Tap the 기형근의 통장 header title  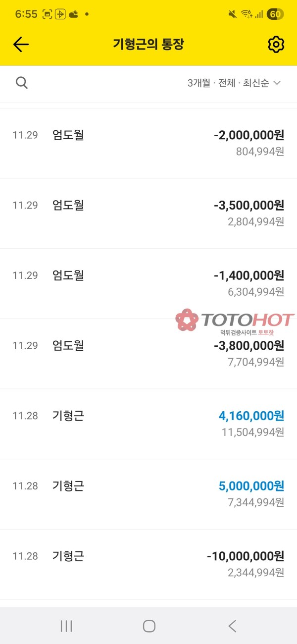click(148, 45)
